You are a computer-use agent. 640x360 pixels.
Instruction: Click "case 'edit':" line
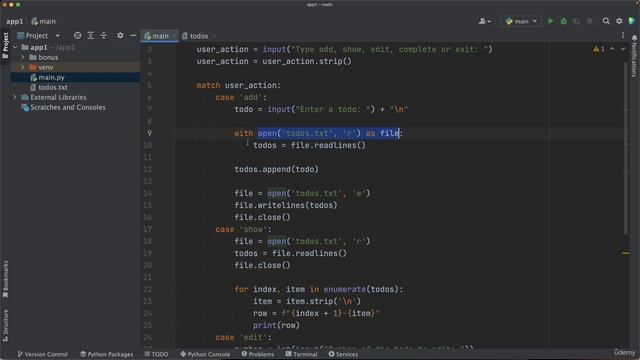(x=243, y=338)
